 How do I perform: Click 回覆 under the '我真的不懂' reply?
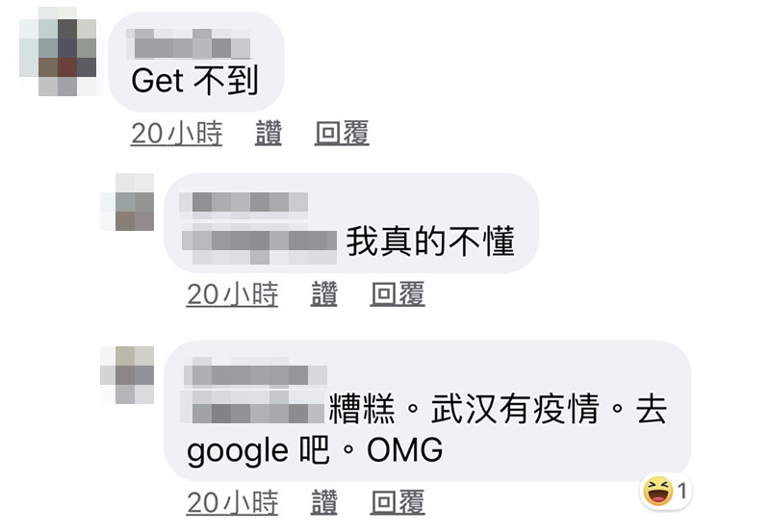coord(398,294)
